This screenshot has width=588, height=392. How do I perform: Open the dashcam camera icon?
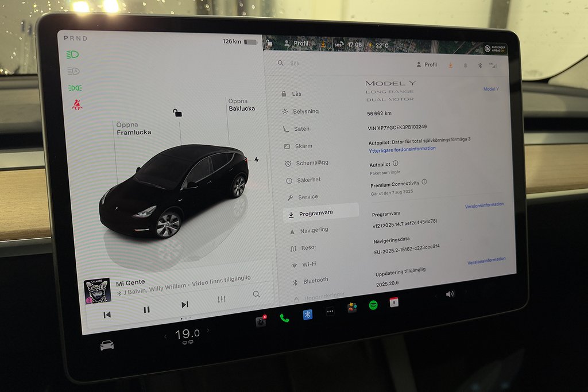[261, 321]
